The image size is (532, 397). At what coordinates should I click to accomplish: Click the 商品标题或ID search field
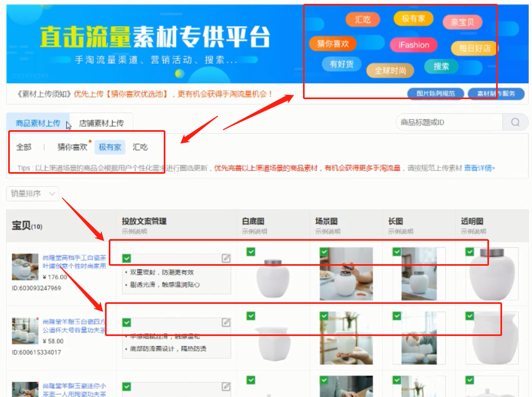click(449, 123)
